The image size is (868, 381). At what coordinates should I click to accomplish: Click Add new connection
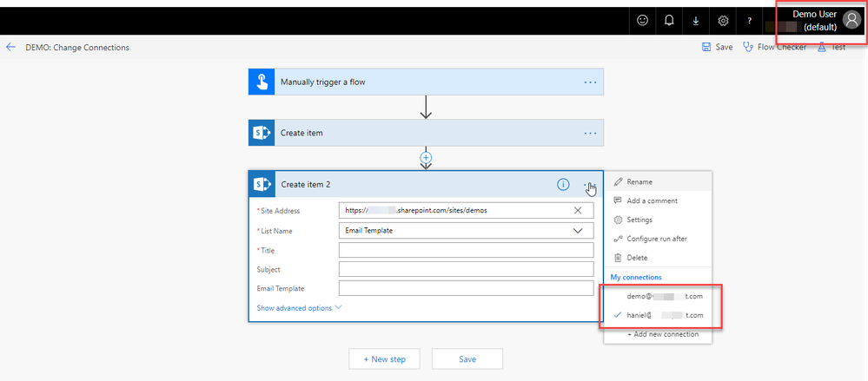[663, 334]
